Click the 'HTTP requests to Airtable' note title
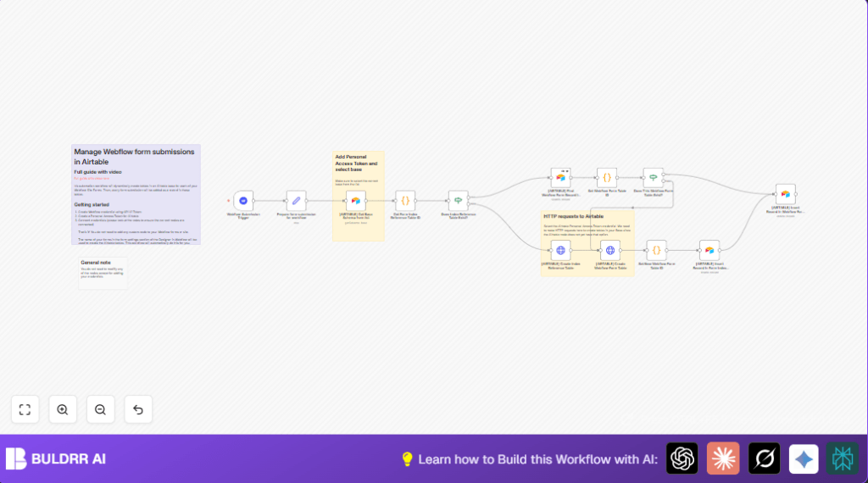Viewport: 868px width, 483px height. pos(574,216)
